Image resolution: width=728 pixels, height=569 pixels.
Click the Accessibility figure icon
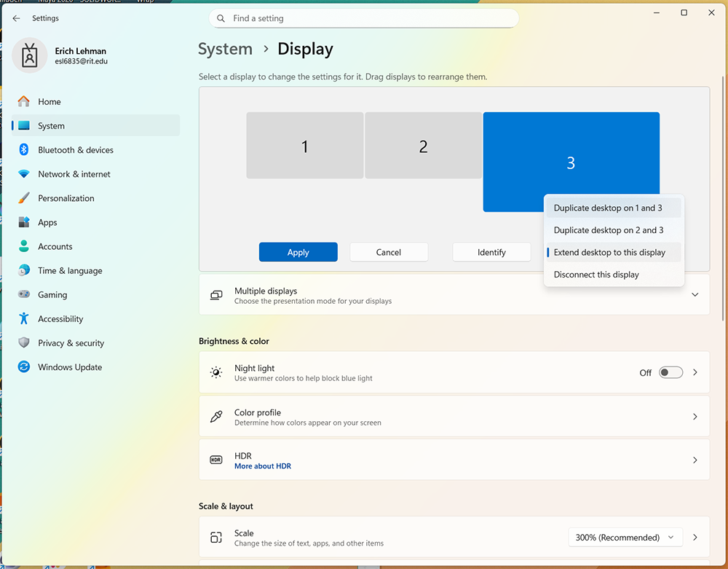click(24, 319)
